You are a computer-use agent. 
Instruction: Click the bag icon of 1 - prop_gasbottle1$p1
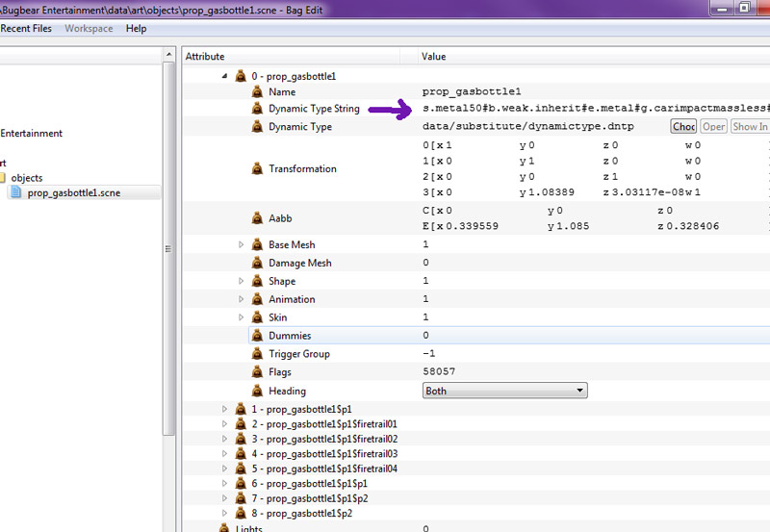(x=241, y=409)
